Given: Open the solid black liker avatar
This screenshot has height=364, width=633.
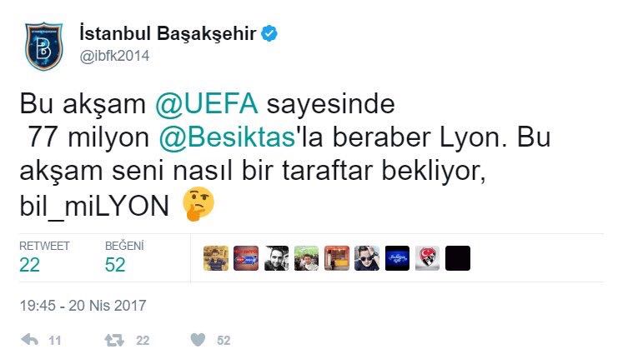Looking at the screenshot, I should [458, 258].
